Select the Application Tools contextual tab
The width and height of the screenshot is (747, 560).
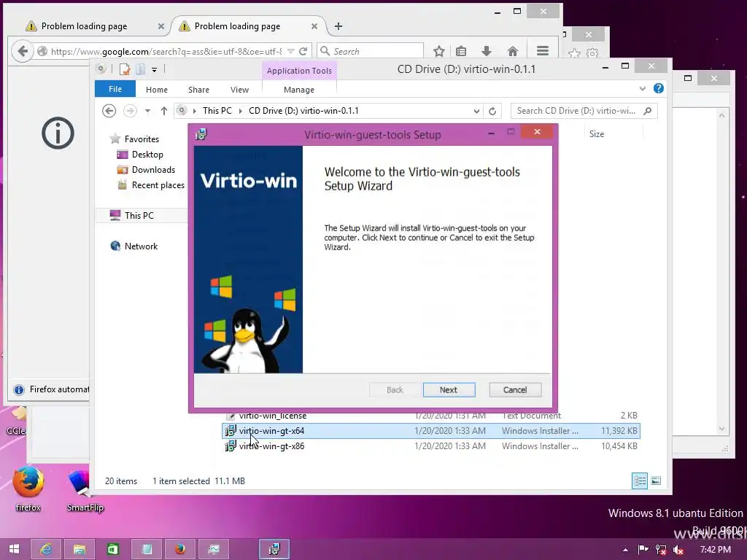299,71
